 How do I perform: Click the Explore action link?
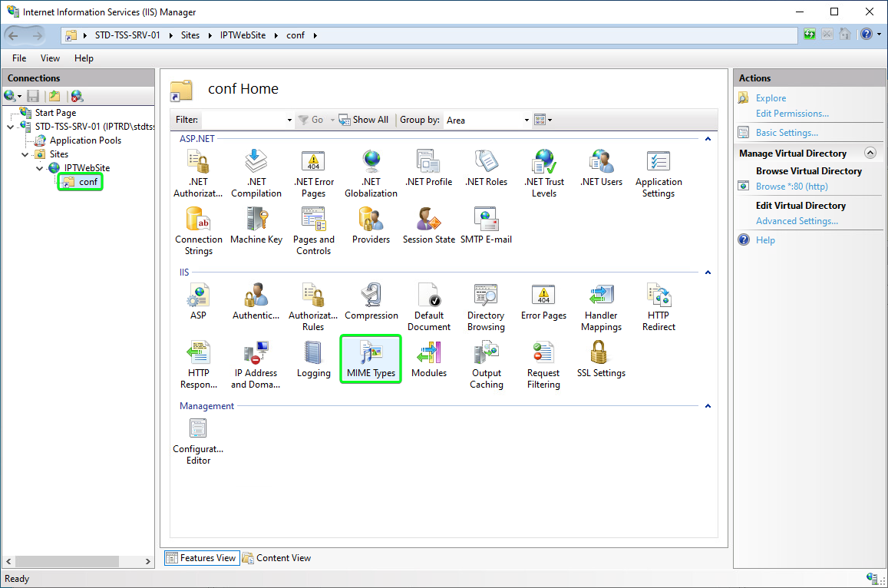pyautogui.click(x=771, y=98)
